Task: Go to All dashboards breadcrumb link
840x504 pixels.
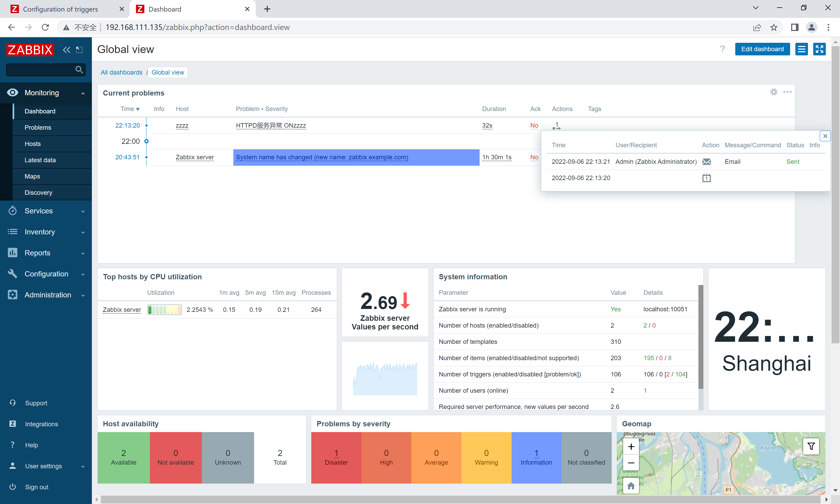Action: point(121,72)
